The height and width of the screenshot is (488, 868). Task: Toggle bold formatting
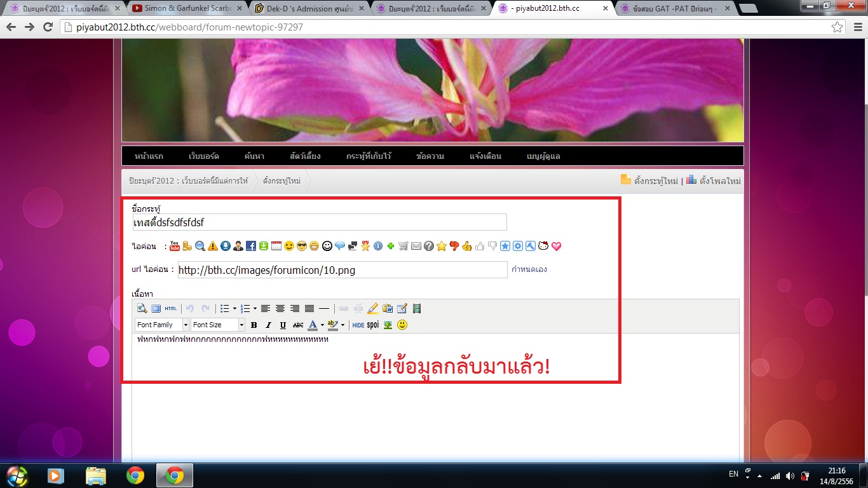click(x=254, y=325)
